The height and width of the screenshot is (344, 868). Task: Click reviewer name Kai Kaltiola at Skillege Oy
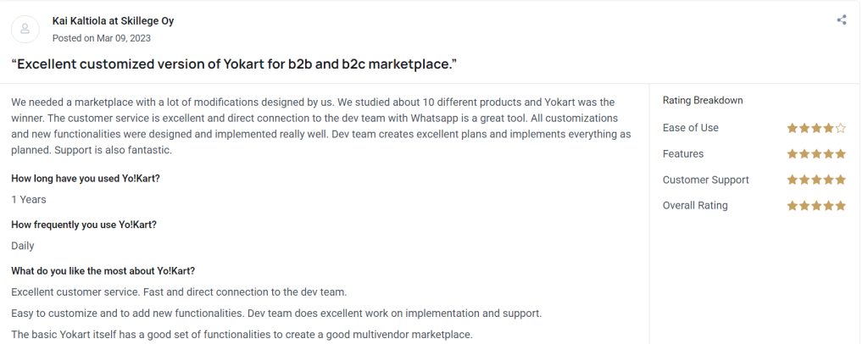[113, 20]
